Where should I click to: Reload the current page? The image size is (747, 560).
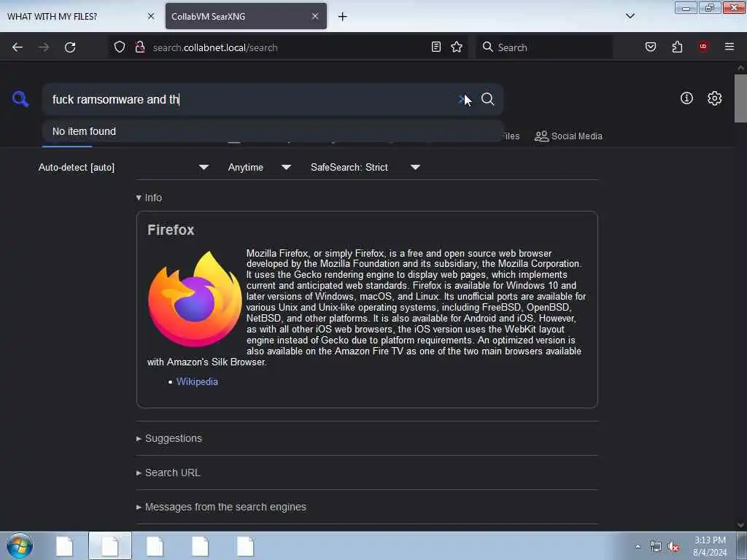click(70, 47)
